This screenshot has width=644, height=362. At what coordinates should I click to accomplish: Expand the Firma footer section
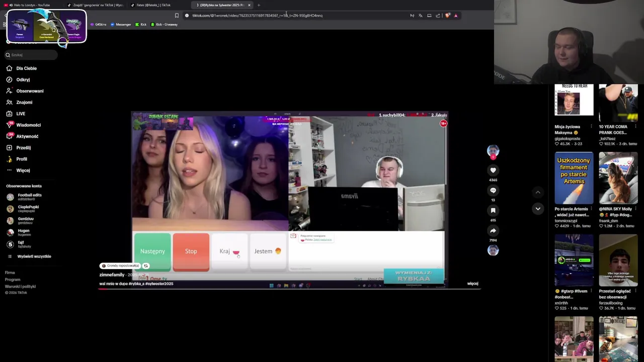[x=10, y=273]
